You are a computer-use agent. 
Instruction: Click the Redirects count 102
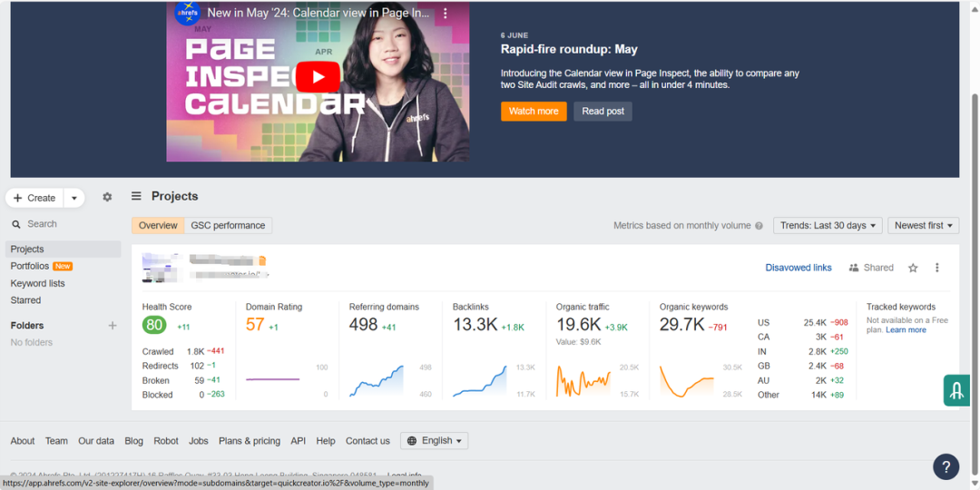tap(197, 366)
